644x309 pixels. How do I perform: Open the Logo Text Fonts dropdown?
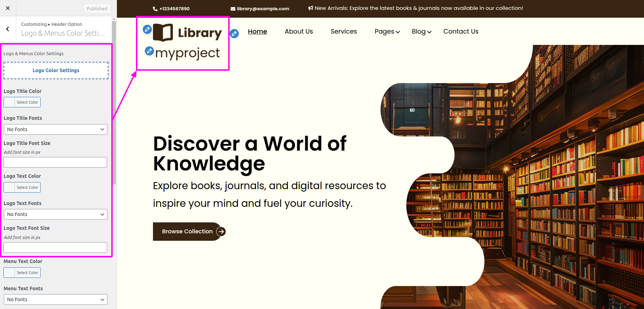[55, 214]
